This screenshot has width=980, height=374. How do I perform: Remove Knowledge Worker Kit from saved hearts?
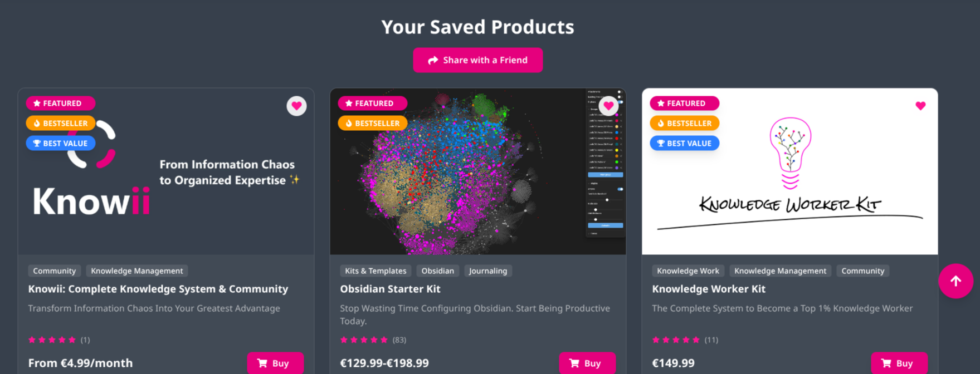920,106
